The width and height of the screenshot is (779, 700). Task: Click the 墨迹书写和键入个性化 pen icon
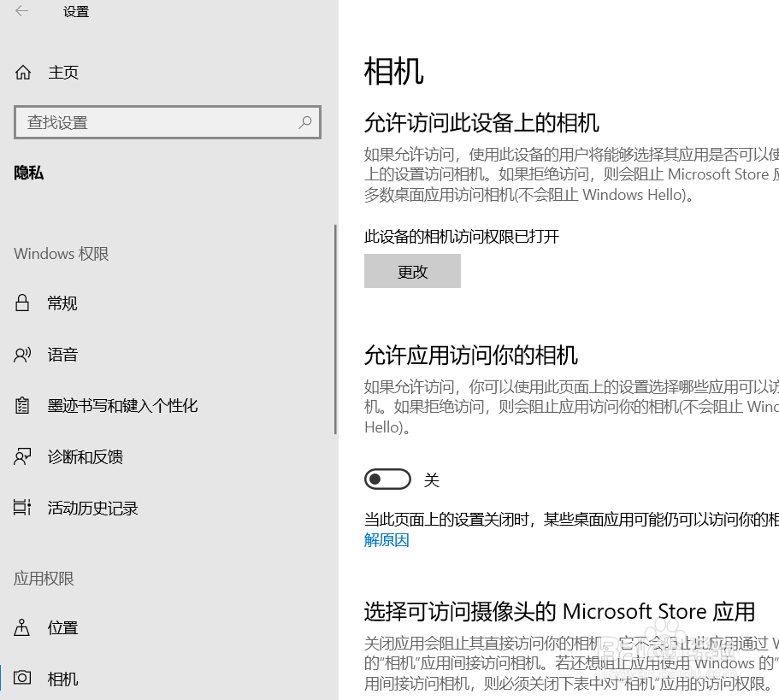tap(21, 405)
